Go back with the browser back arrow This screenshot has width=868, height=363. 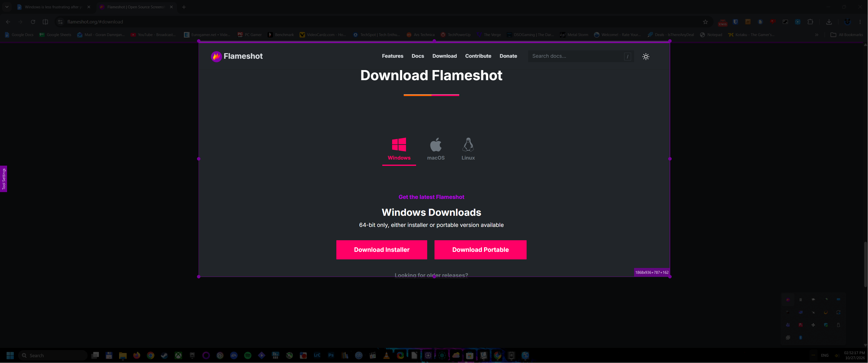tap(8, 22)
